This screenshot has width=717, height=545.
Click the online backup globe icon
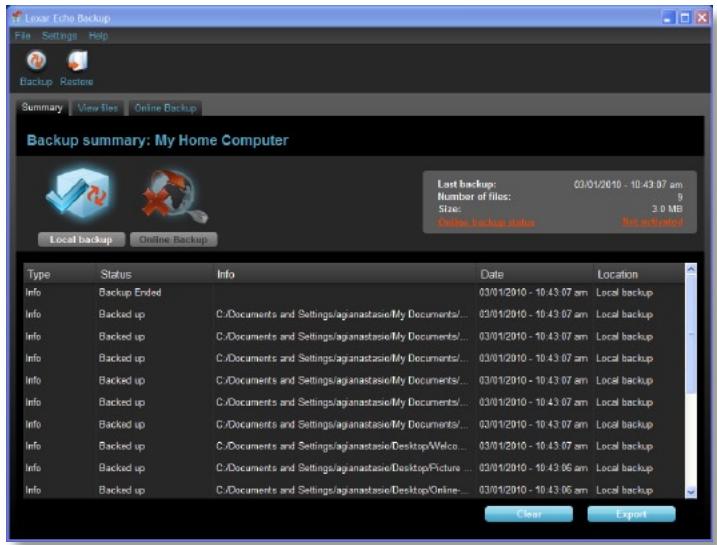coord(175,197)
